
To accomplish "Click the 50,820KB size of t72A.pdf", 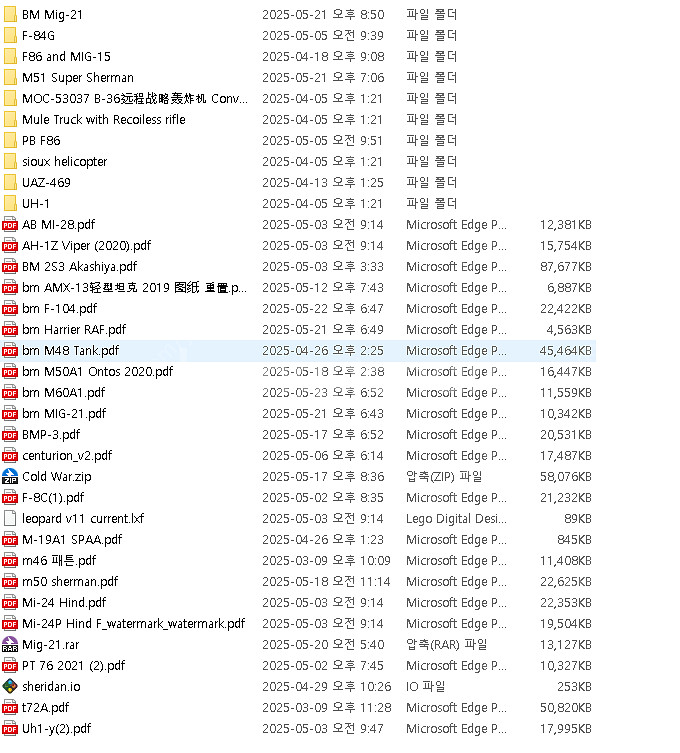I will [x=566, y=707].
